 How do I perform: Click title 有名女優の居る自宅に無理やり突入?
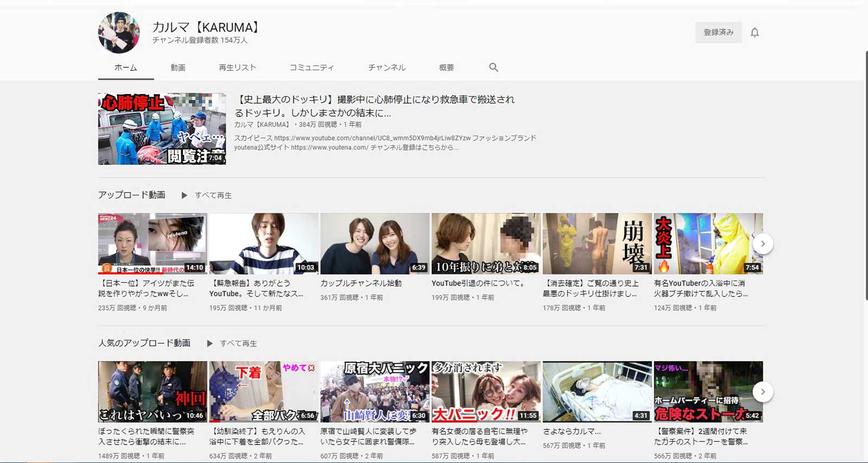coord(480,436)
